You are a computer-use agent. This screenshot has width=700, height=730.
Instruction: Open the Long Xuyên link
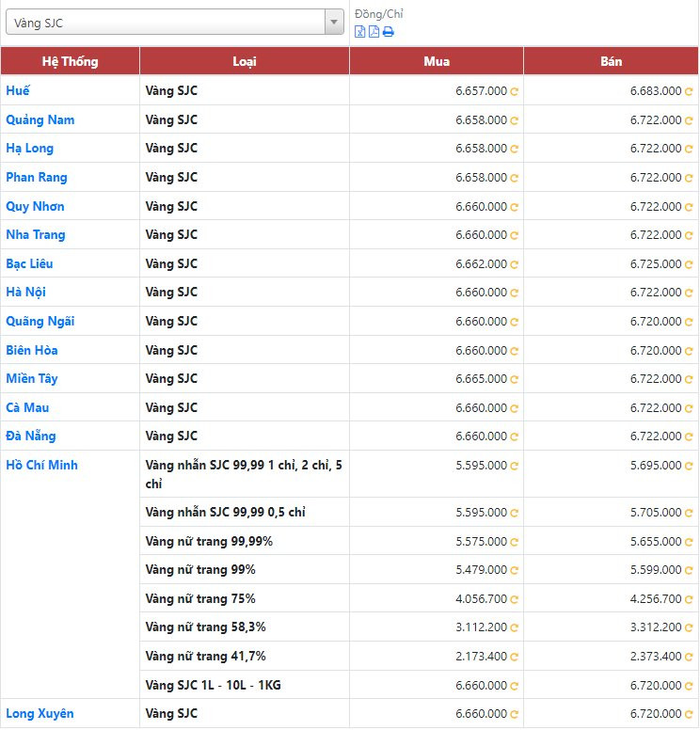40,713
